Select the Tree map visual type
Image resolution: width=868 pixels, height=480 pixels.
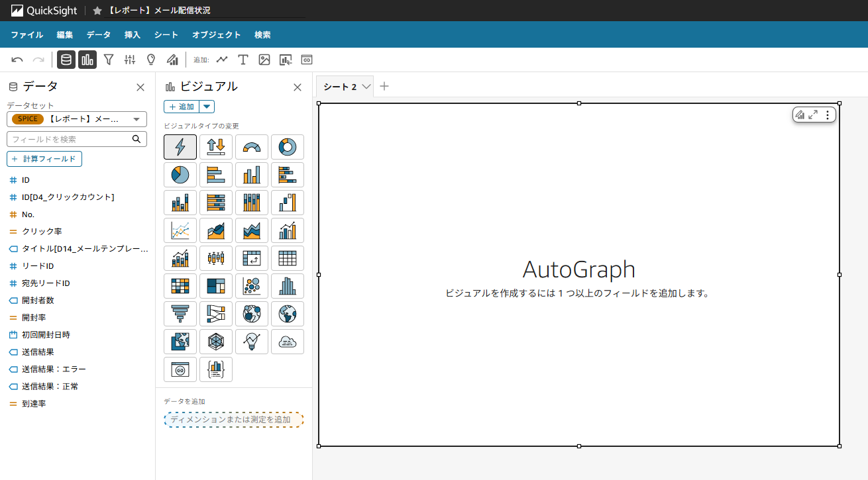point(216,286)
